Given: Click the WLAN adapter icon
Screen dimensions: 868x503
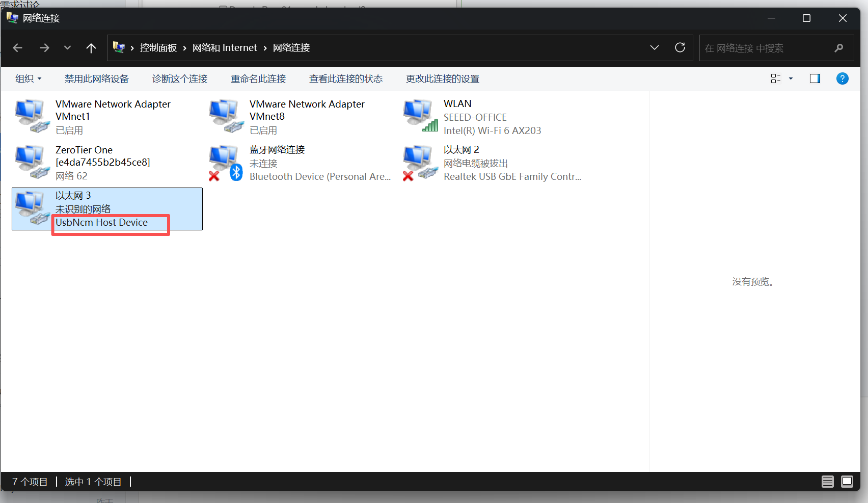Looking at the screenshot, I should [x=420, y=116].
